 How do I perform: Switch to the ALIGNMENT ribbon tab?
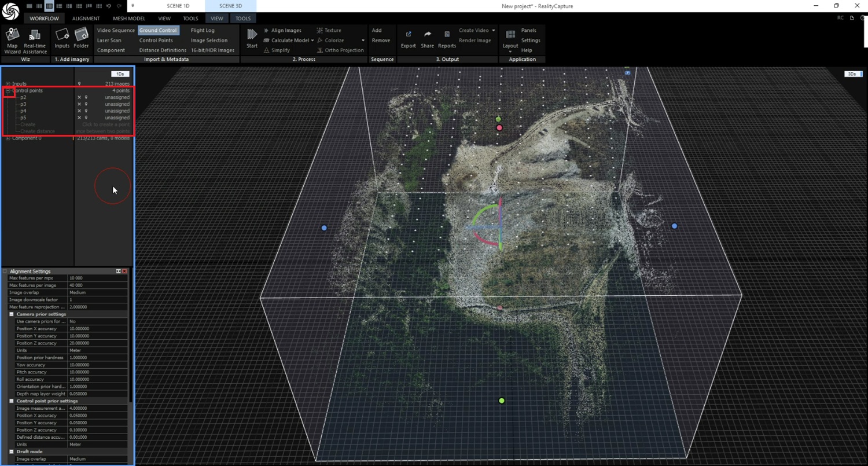point(86,19)
